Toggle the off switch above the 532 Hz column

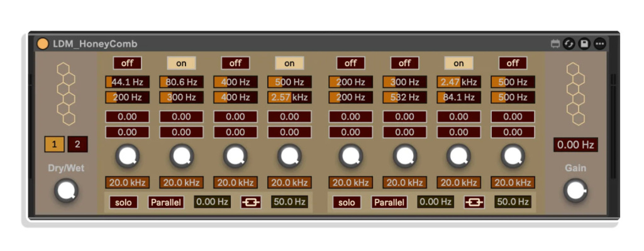404,64
